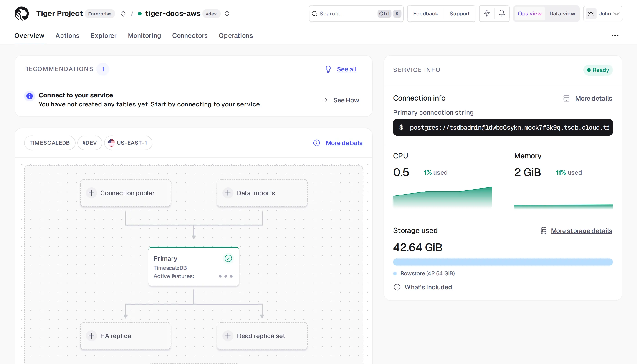Click the server icon beside Connection info More details

[566, 98]
